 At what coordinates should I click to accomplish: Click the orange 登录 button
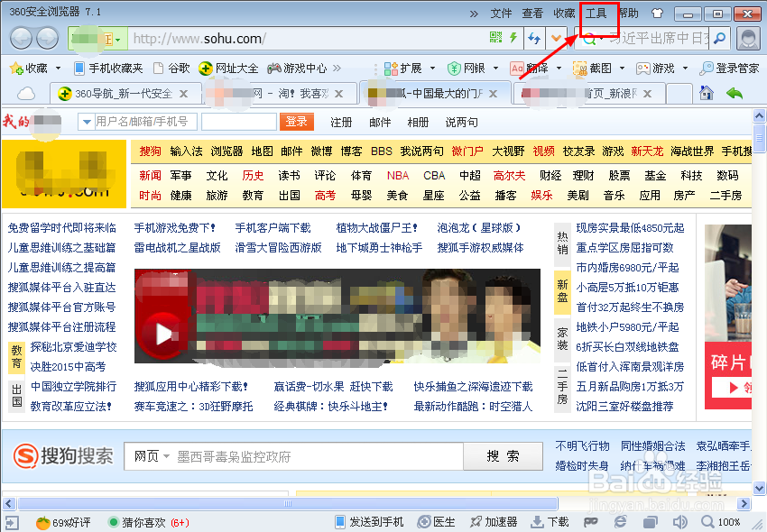[x=297, y=122]
